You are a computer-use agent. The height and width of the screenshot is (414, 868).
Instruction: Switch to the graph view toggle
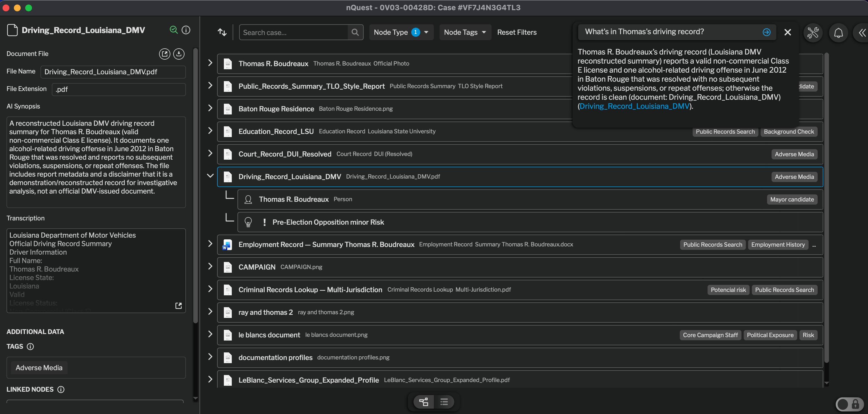[x=424, y=402]
